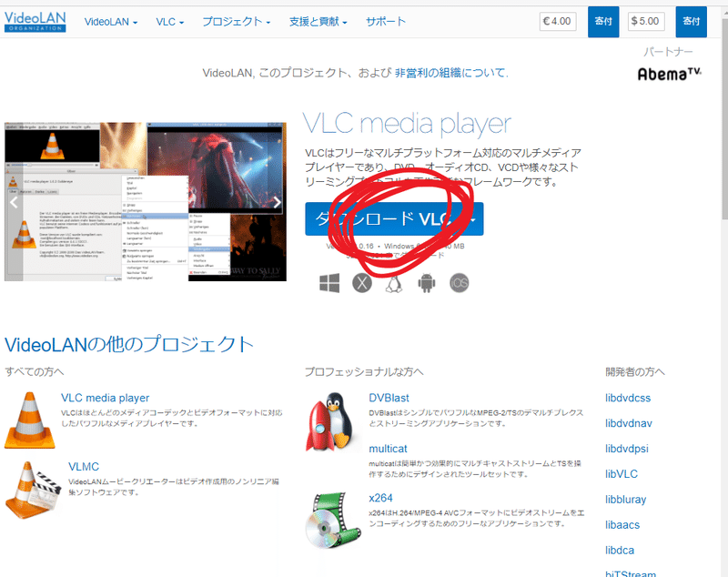Click the 開発者の方へ section label
Screen dimensions: 728x577
coord(634,371)
